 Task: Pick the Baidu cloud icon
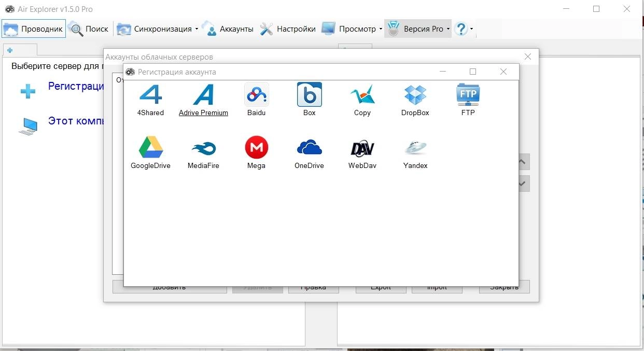point(257,95)
